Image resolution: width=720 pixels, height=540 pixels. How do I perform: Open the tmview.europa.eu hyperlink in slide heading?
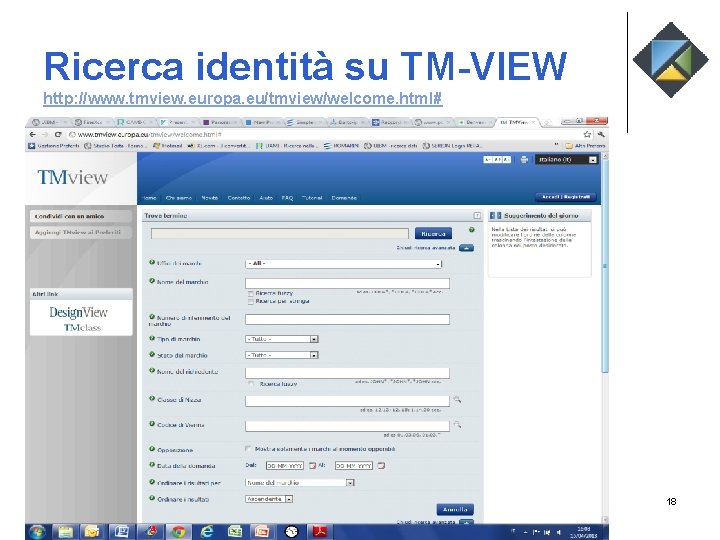click(x=242, y=98)
